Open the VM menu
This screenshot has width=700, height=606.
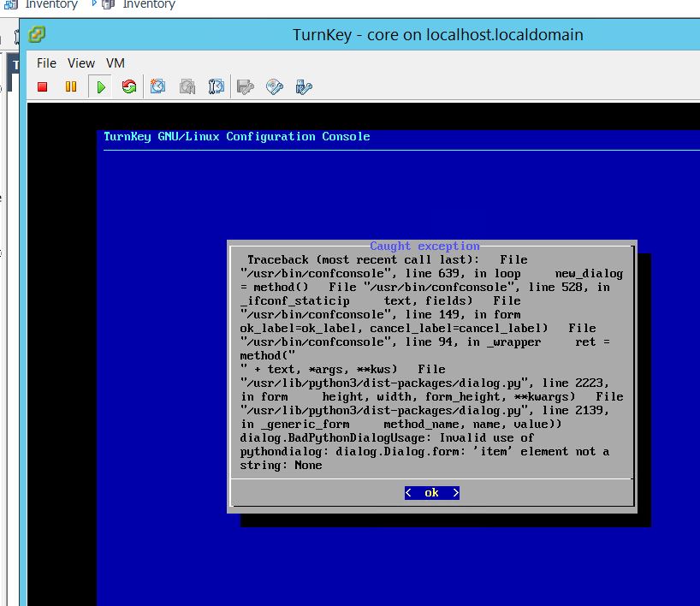pyautogui.click(x=116, y=63)
